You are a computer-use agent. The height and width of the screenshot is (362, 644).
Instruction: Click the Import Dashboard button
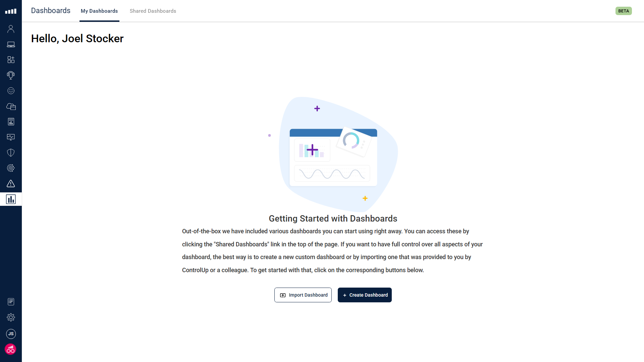point(303,295)
